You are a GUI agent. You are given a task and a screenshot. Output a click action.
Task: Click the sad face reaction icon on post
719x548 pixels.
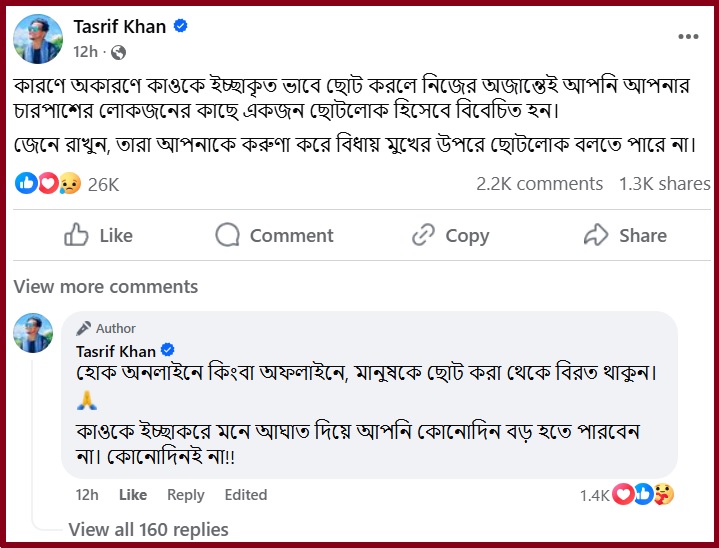click(x=70, y=183)
